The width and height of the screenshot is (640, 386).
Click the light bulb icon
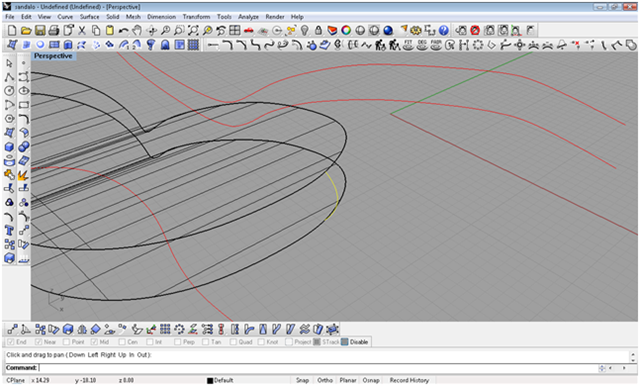click(x=304, y=30)
